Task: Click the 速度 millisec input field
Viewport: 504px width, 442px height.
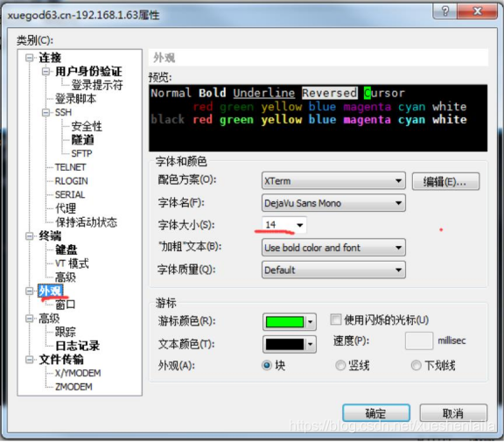Action: coord(419,340)
